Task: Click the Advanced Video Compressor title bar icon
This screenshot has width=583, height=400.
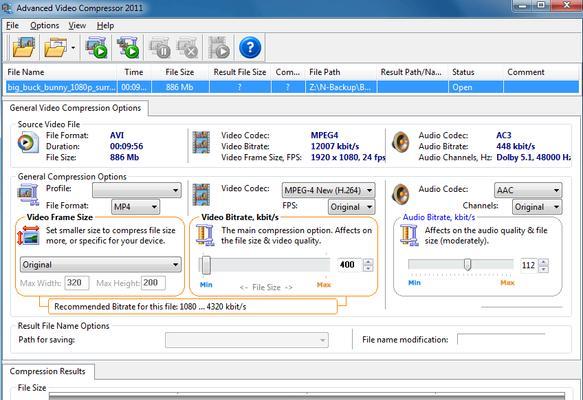Action: coord(7,7)
